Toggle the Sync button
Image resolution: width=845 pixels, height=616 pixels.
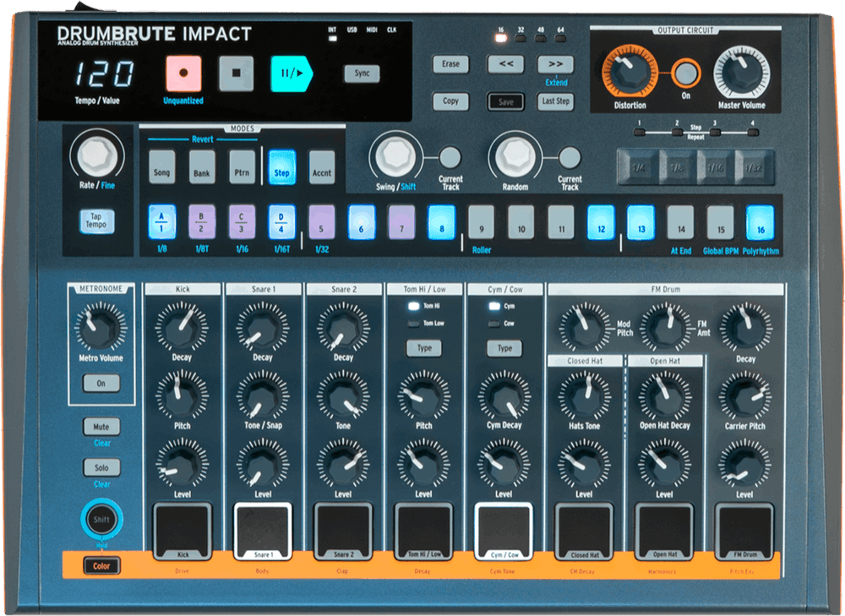point(362,74)
